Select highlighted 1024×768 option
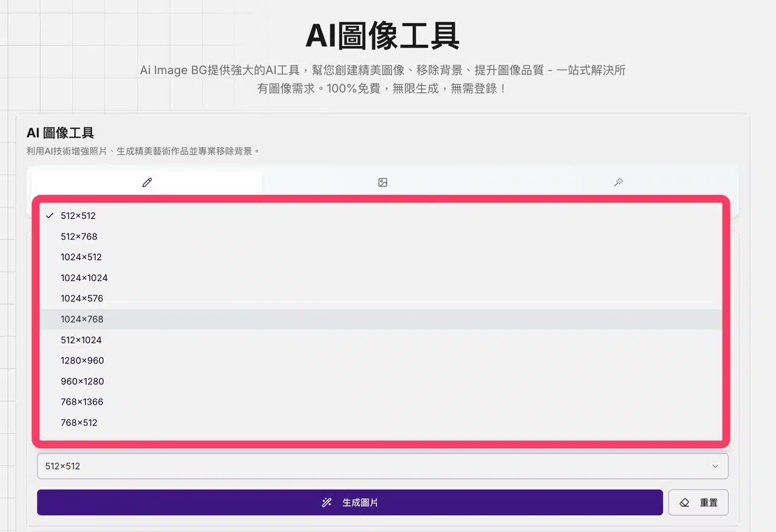Image resolution: width=776 pixels, height=532 pixels. coord(82,319)
